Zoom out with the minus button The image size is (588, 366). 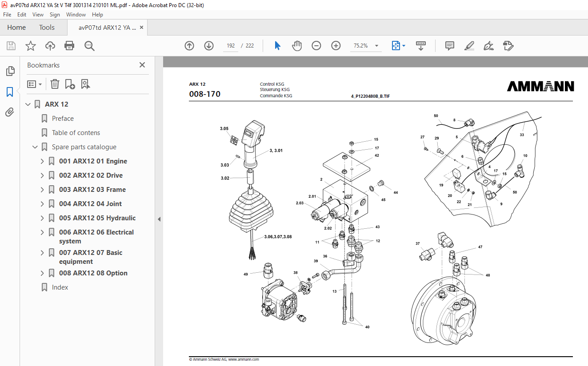point(316,46)
